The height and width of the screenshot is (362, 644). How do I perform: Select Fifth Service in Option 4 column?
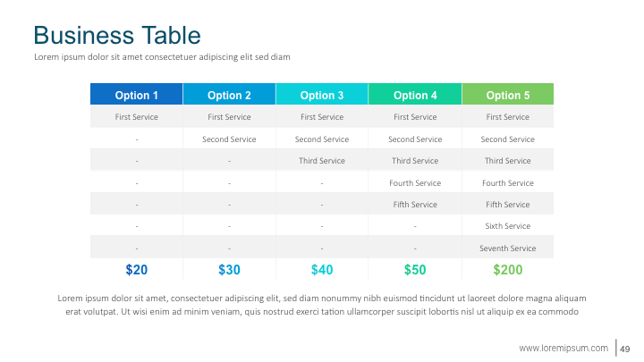pos(415,205)
